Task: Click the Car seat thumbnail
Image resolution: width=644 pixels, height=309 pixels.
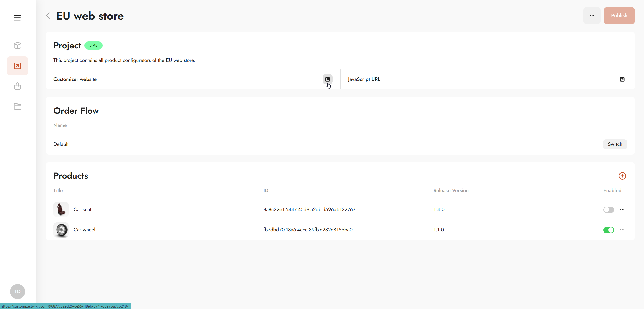Action: (61, 210)
